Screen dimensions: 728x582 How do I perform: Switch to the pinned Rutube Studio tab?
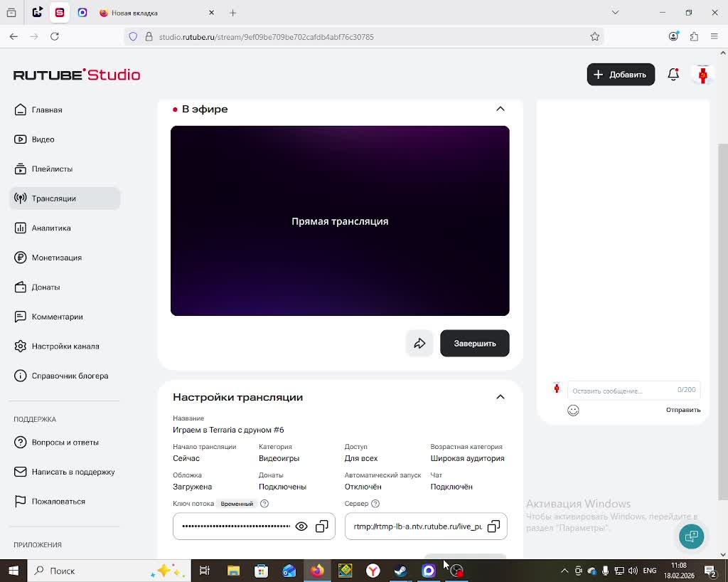tap(60, 13)
